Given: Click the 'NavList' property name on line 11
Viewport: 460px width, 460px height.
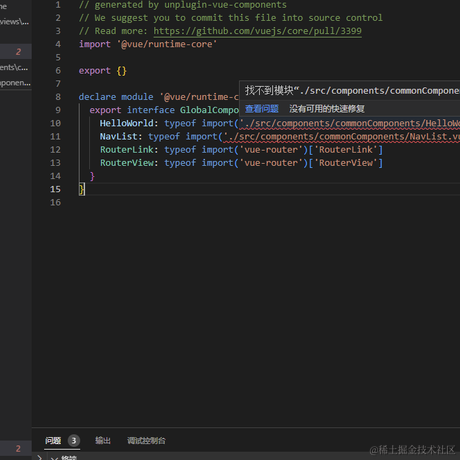Looking at the screenshot, I should [119, 137].
